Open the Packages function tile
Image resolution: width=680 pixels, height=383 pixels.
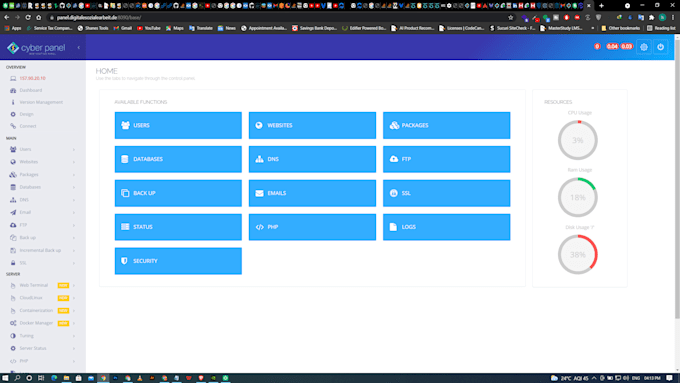pos(446,125)
